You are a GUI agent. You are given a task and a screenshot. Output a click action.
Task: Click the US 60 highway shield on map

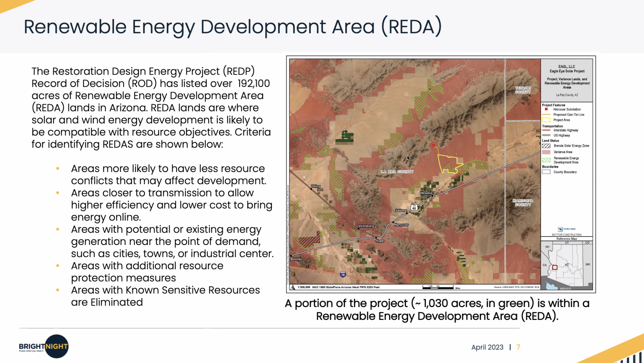tap(414, 208)
